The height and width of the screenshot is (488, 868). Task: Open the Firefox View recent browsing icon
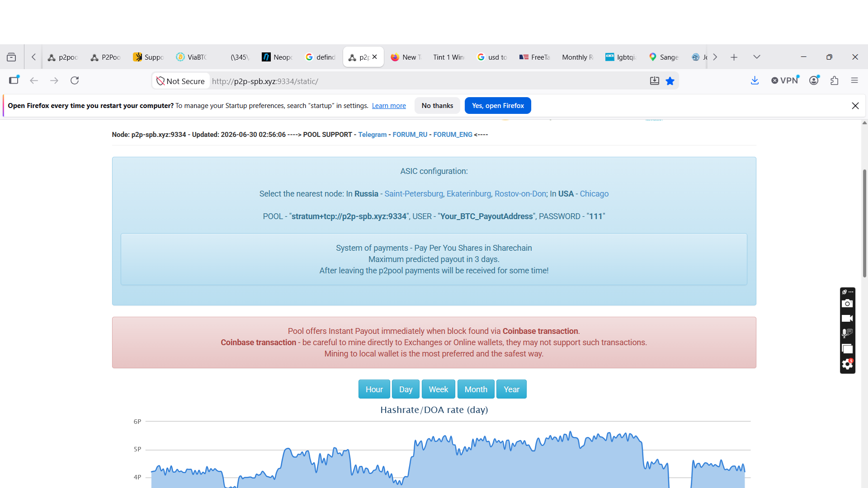(11, 57)
